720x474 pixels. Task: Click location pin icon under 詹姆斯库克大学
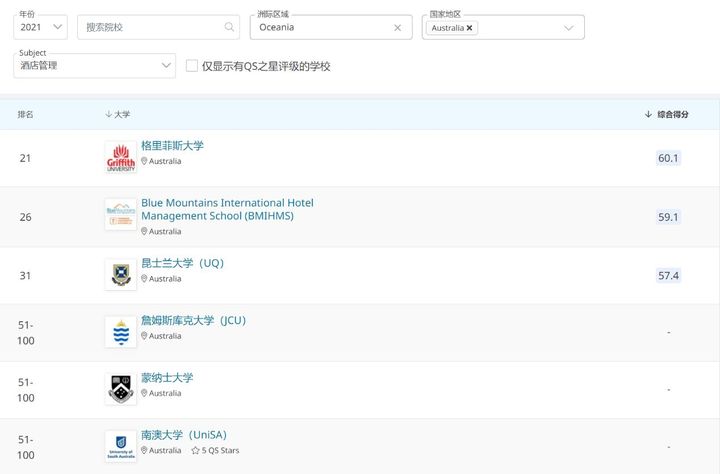click(144, 336)
